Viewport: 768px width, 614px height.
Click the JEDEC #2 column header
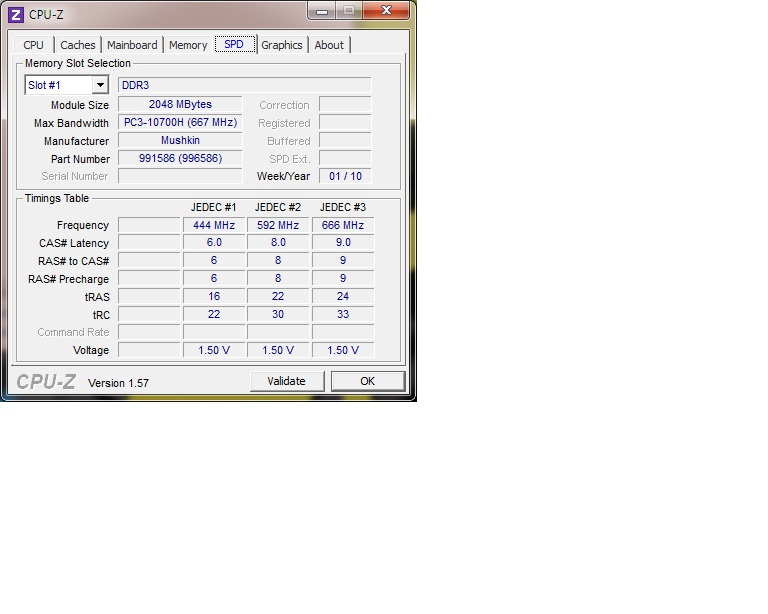(x=278, y=208)
